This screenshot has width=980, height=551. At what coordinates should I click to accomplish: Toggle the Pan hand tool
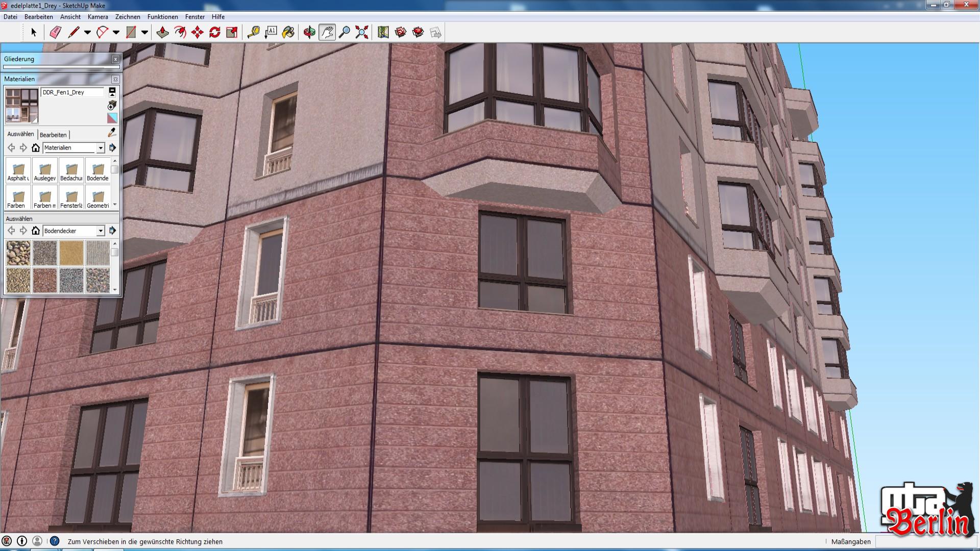coord(327,33)
